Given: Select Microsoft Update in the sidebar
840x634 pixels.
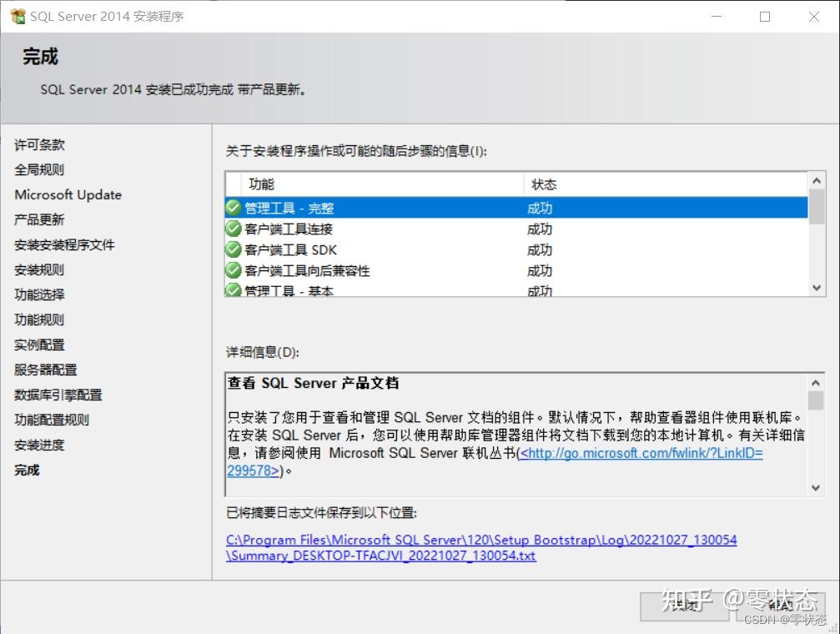Looking at the screenshot, I should point(68,194).
